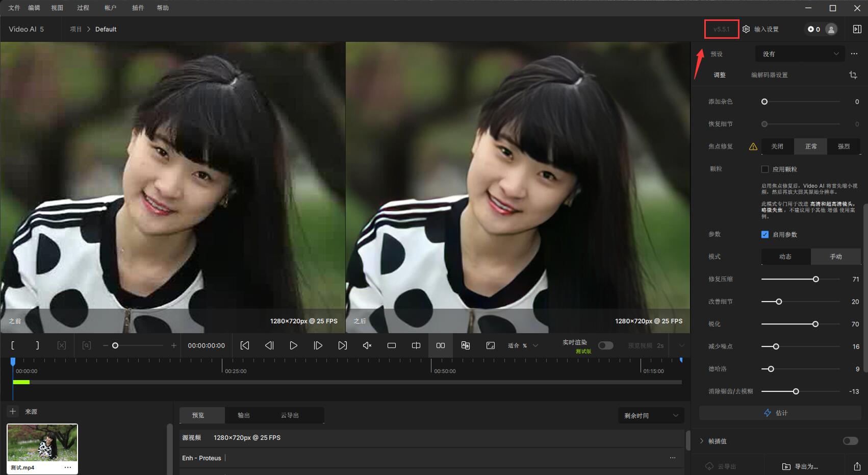Open preset more options menu

click(854, 54)
